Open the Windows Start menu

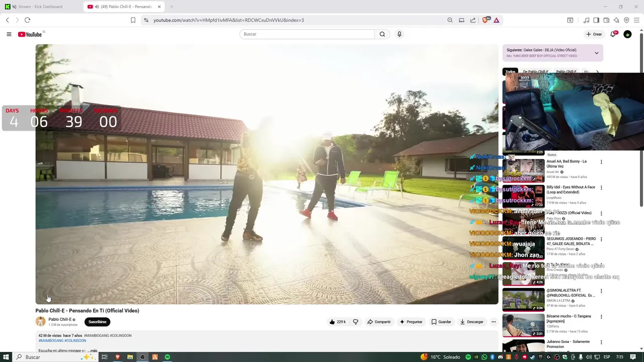(6, 357)
